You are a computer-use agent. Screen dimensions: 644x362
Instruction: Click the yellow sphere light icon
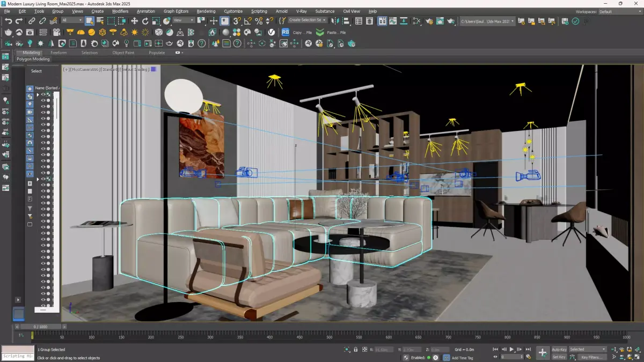(x=92, y=32)
